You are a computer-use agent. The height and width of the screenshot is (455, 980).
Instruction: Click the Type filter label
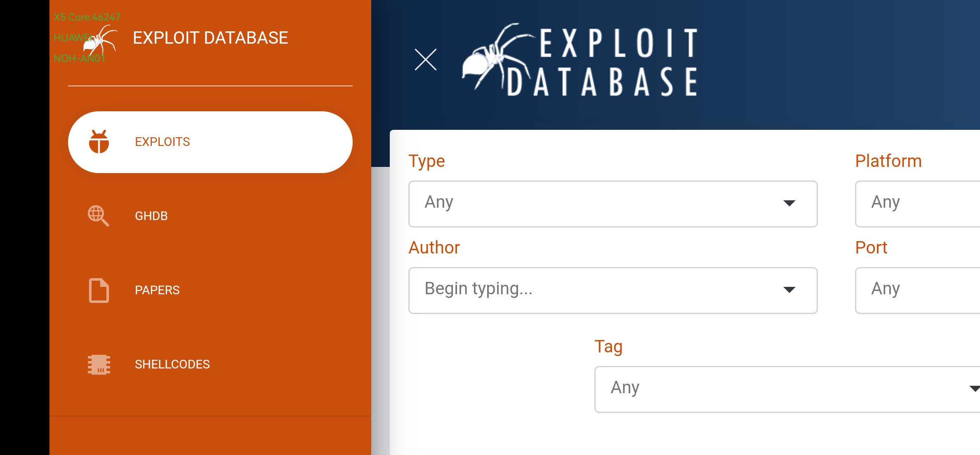[426, 162]
